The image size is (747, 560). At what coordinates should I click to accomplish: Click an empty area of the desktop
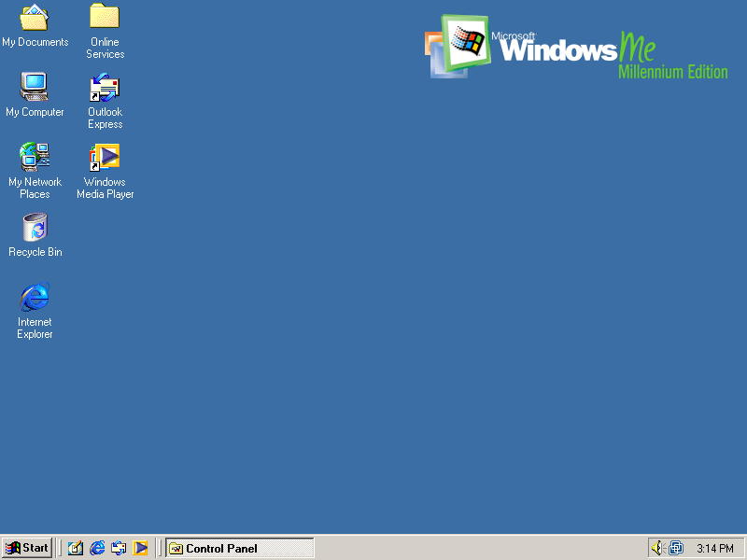tap(420, 327)
